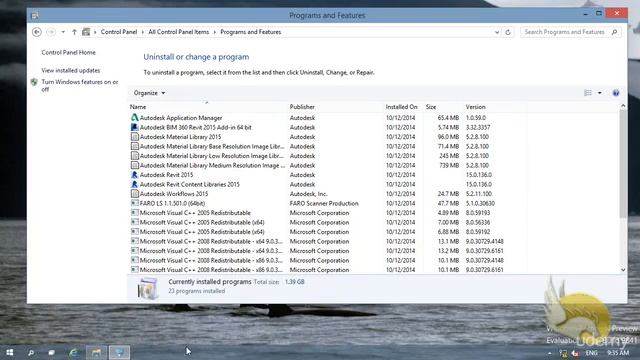Select Autodesk BIM 360 Revit add-in icon
This screenshot has height=360, width=640.
(135, 127)
